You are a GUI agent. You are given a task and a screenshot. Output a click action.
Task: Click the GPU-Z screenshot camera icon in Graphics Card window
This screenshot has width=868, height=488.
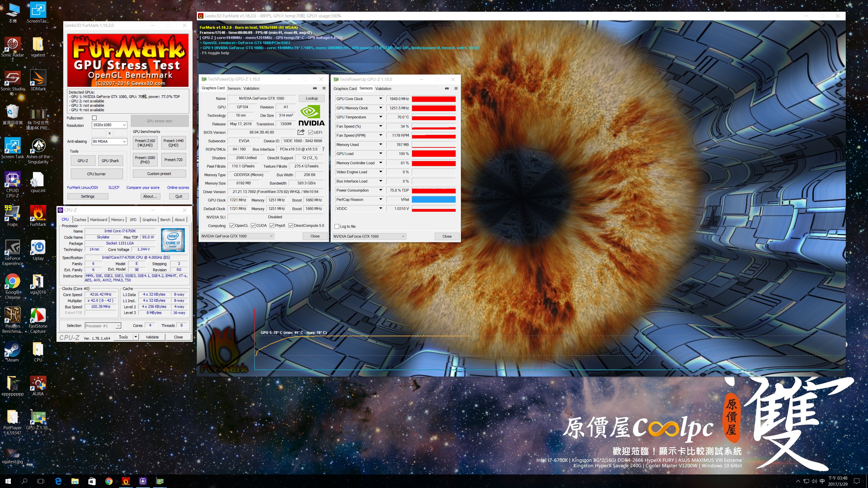(315, 88)
